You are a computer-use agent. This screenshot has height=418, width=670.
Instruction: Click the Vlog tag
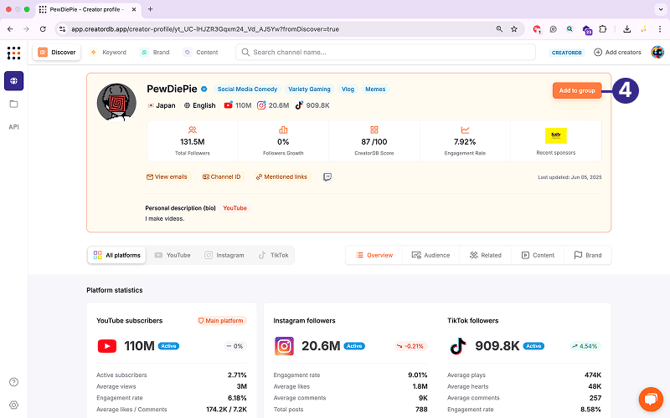[x=348, y=89]
